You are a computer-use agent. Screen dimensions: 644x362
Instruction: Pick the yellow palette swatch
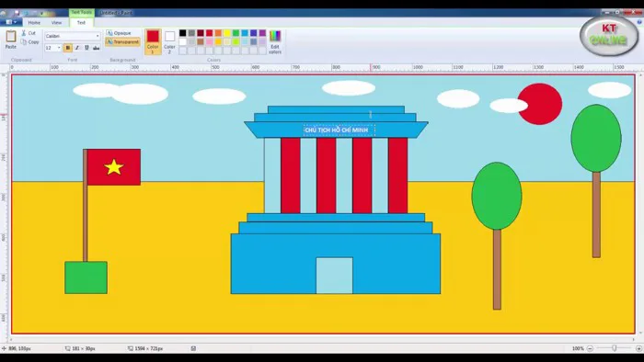(x=227, y=33)
